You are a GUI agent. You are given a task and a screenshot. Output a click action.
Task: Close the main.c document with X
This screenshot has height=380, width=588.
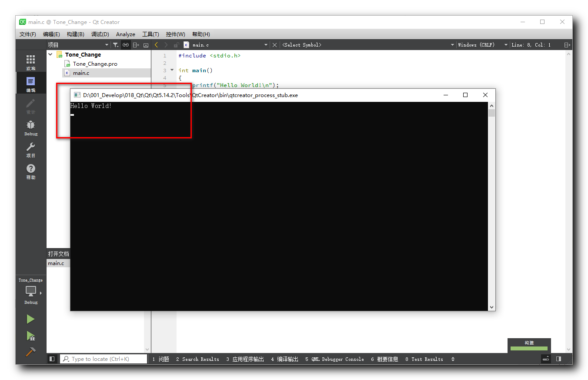pyautogui.click(x=274, y=45)
